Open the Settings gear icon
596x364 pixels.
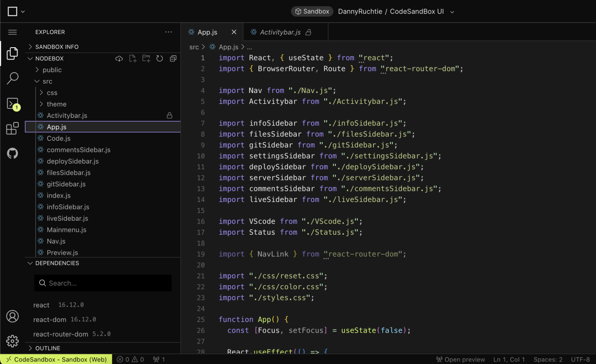(x=12, y=341)
